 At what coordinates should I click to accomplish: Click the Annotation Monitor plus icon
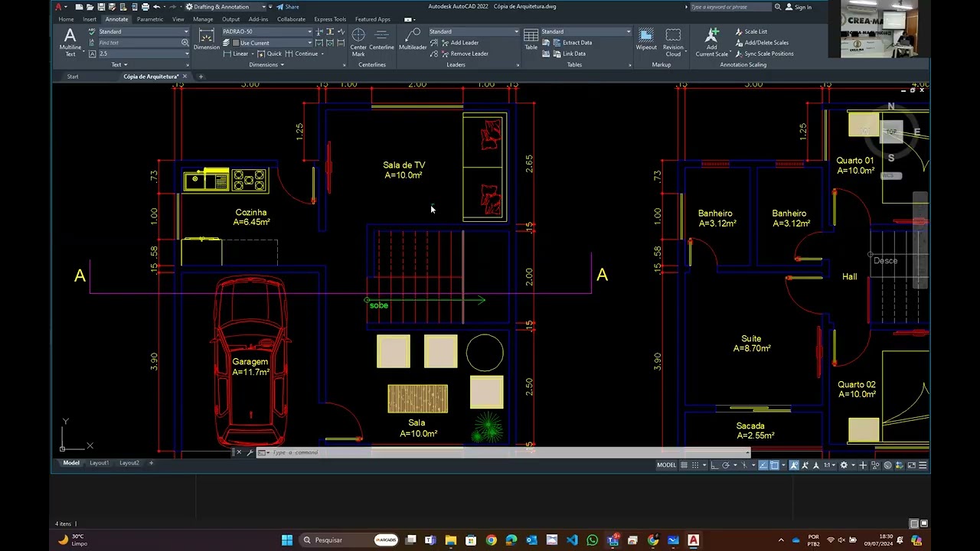pyautogui.click(x=863, y=465)
